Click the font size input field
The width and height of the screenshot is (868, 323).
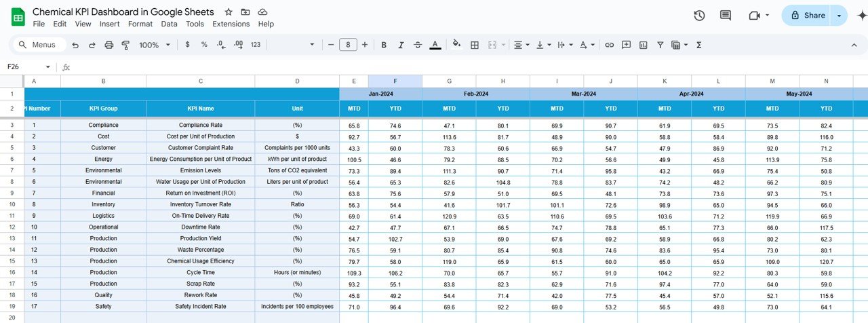click(x=348, y=45)
